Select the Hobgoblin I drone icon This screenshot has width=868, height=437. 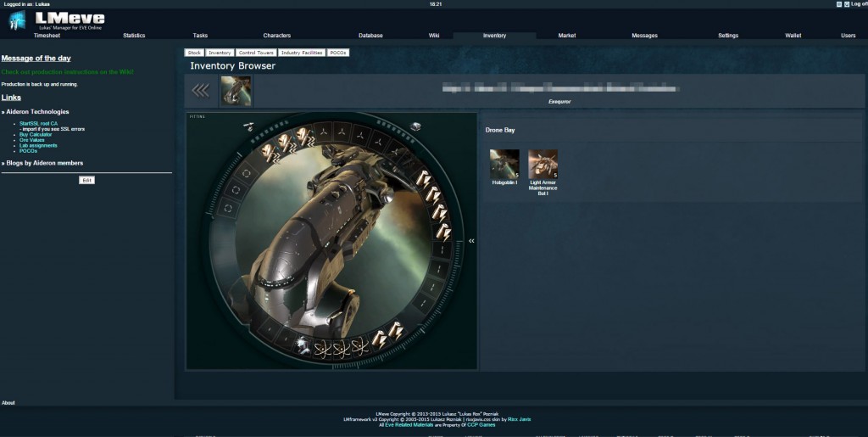click(x=504, y=164)
